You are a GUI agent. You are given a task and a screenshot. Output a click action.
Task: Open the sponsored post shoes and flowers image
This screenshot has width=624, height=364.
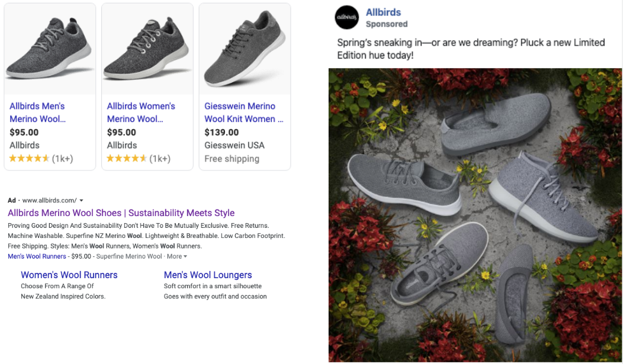click(475, 215)
